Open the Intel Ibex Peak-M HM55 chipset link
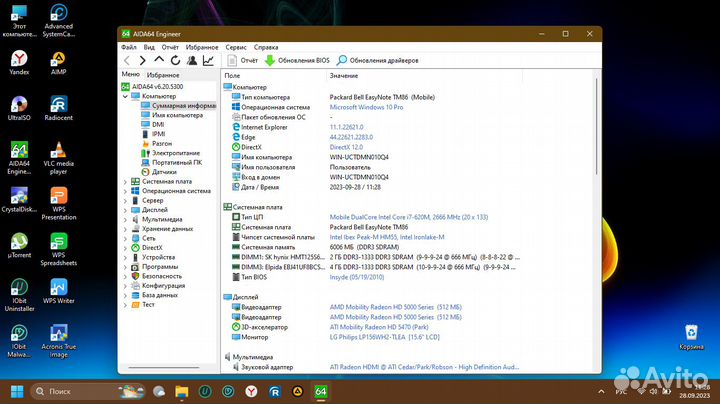This screenshot has width=720, height=404. click(387, 237)
